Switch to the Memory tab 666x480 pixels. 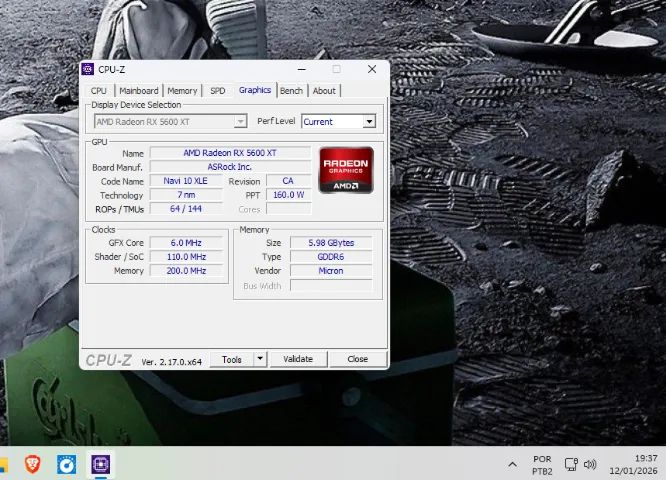182,91
